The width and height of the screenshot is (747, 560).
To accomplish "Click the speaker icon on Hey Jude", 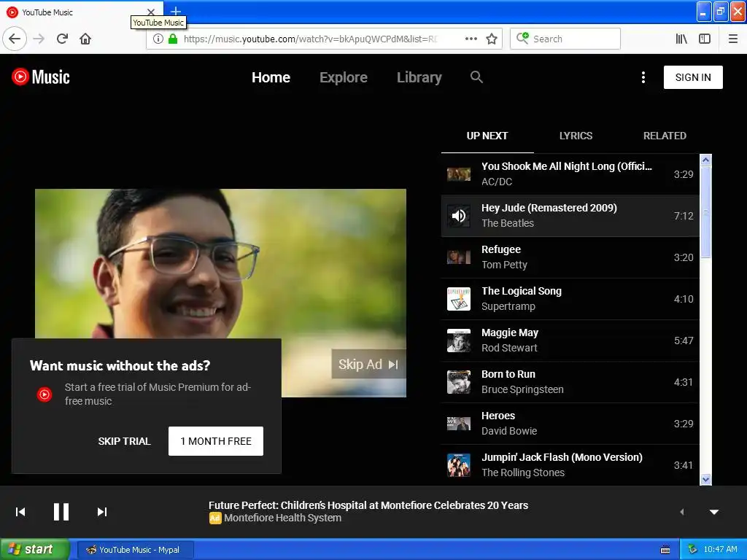I will click(x=459, y=216).
